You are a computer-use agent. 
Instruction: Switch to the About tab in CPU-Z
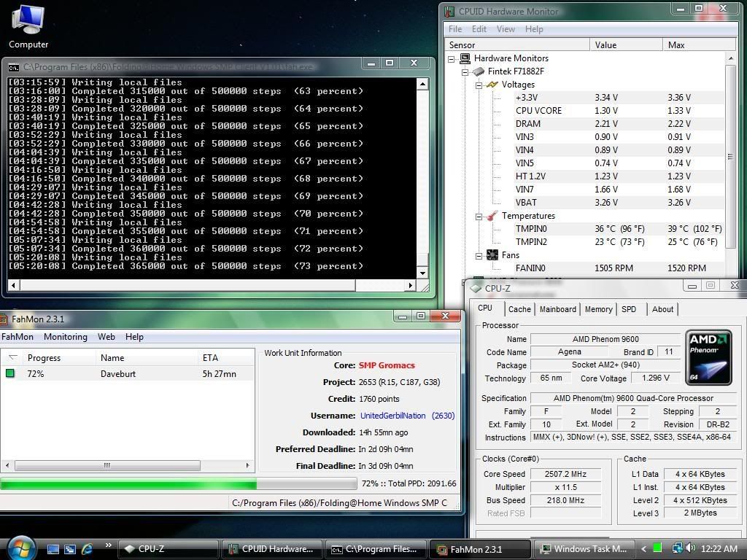pyautogui.click(x=662, y=309)
